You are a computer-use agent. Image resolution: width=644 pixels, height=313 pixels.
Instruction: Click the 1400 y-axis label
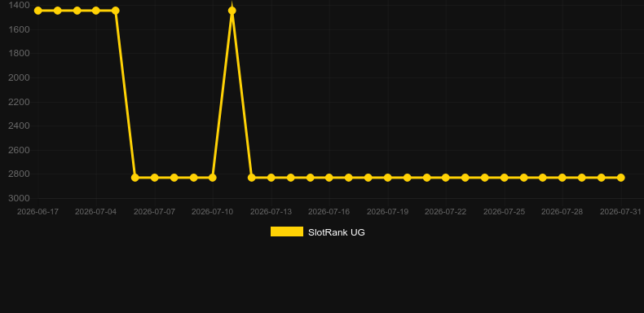pyautogui.click(x=19, y=6)
